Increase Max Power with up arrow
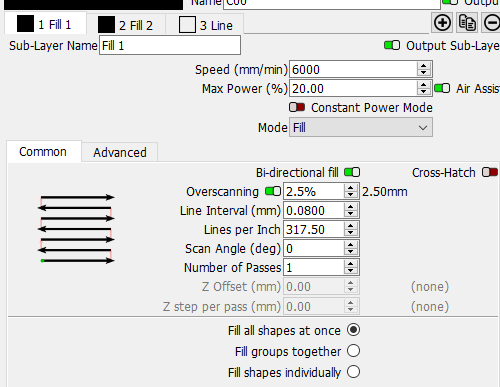 [x=423, y=85]
